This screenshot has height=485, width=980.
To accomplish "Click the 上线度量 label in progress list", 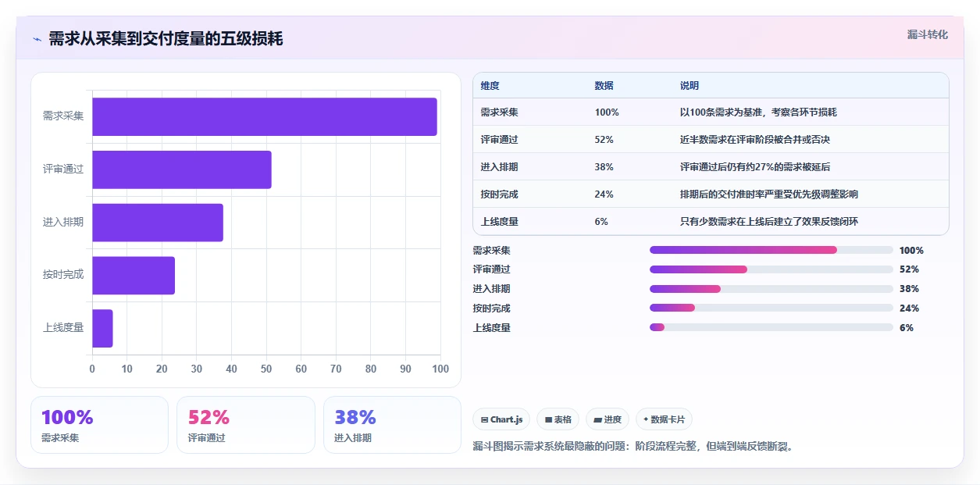I will (x=492, y=328).
